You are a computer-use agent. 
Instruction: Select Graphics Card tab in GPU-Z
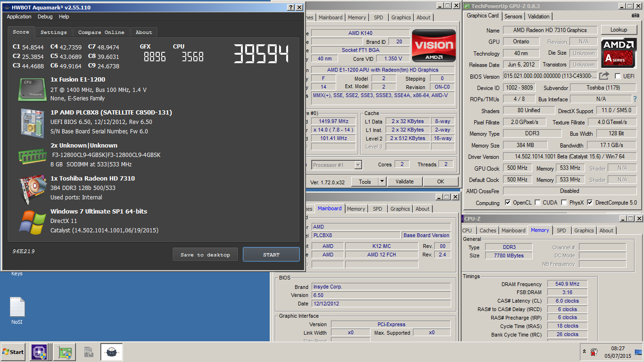pos(483,16)
